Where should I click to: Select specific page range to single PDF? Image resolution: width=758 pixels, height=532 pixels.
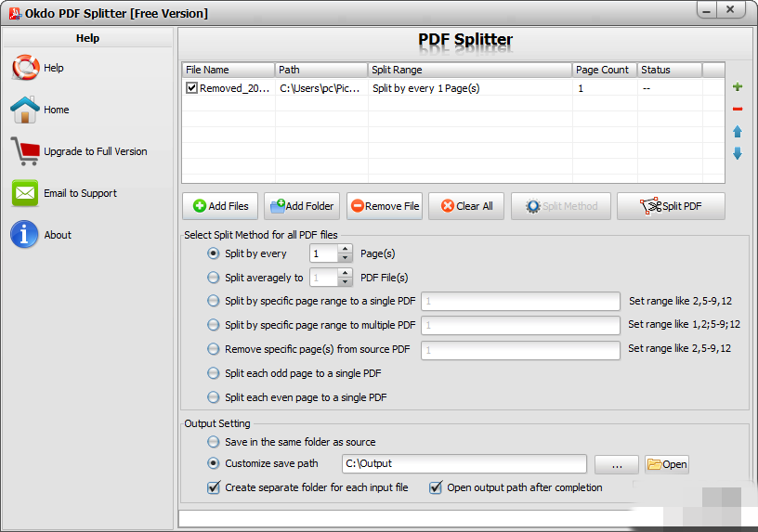[x=214, y=301]
